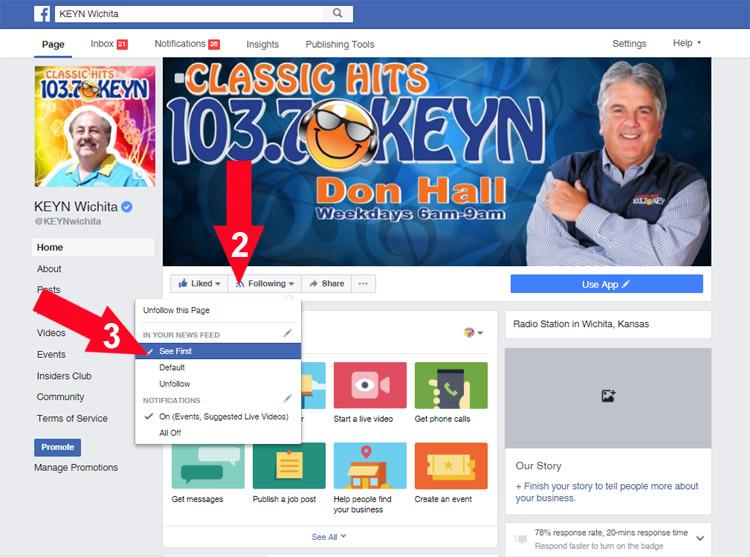Expand the Liked dropdown button
The height and width of the screenshot is (557, 750).
[199, 284]
